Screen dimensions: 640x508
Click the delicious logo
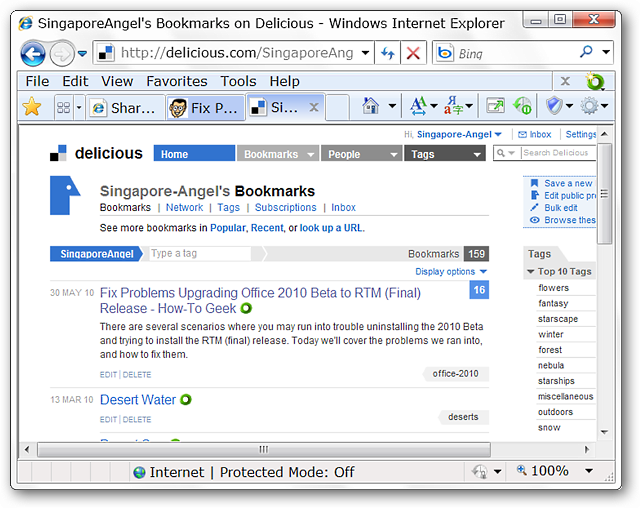96,153
